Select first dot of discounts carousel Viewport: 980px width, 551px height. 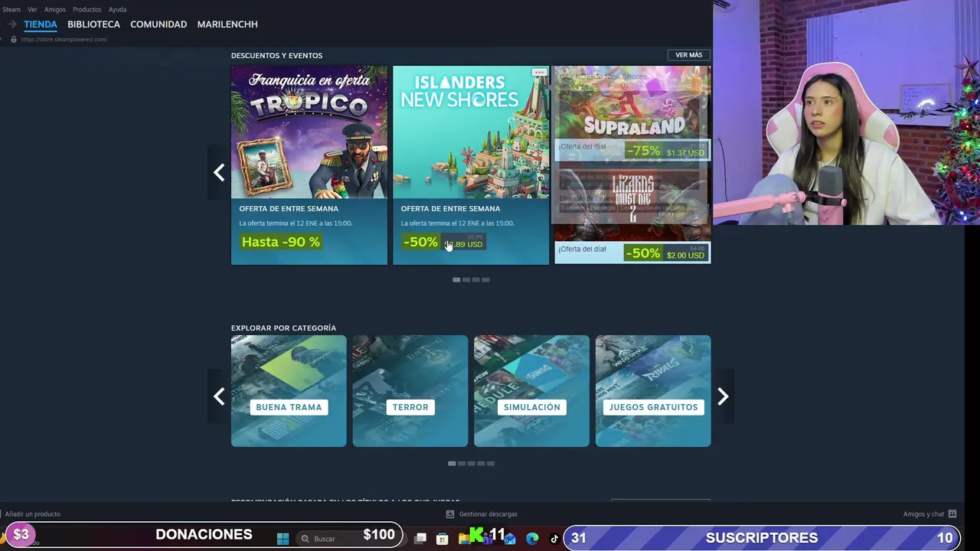click(456, 280)
